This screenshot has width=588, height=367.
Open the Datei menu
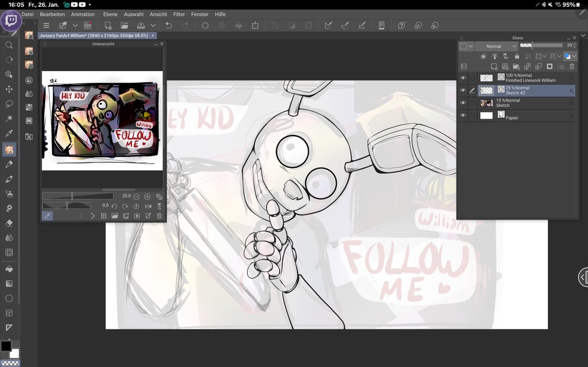tap(27, 14)
